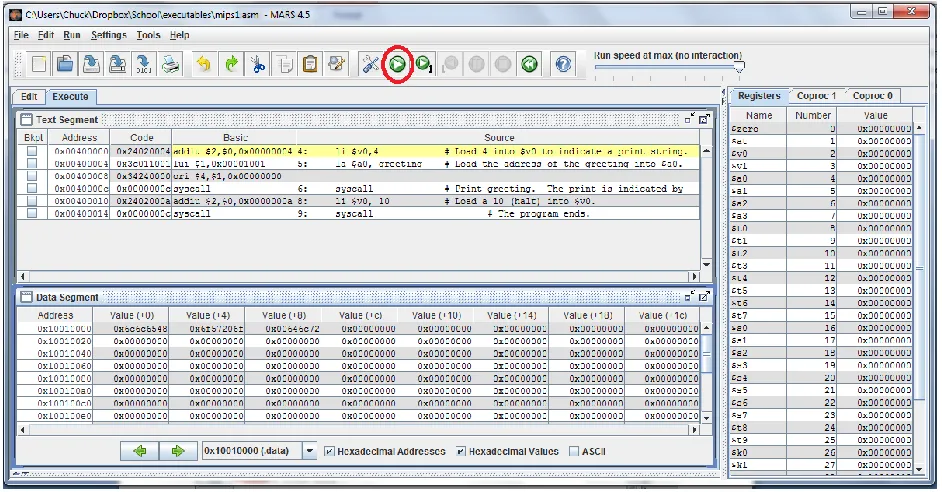Screen dimensions: 942x492
Task: Print using the printer icon
Action: pyautogui.click(x=171, y=64)
